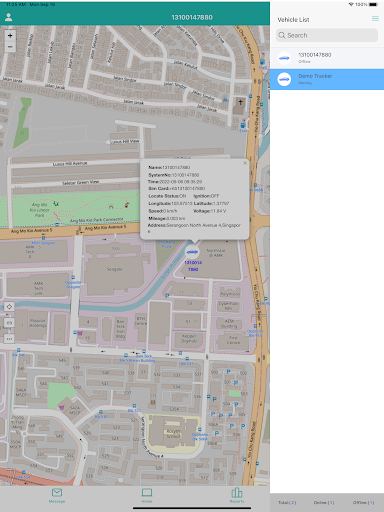Filter by Offline vehicles
The width and height of the screenshot is (384, 512).
(x=364, y=502)
